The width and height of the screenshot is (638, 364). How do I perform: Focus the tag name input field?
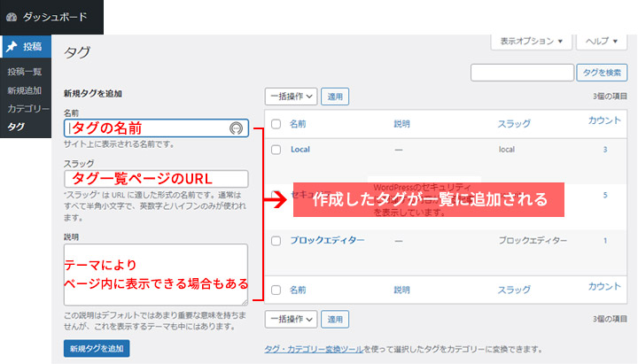pyautogui.click(x=156, y=128)
